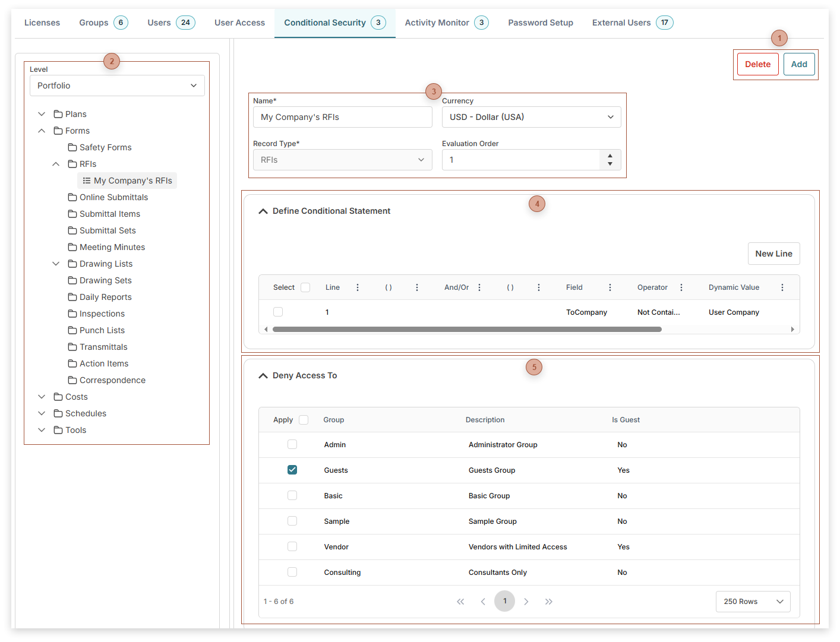Click the New Line button

point(773,253)
